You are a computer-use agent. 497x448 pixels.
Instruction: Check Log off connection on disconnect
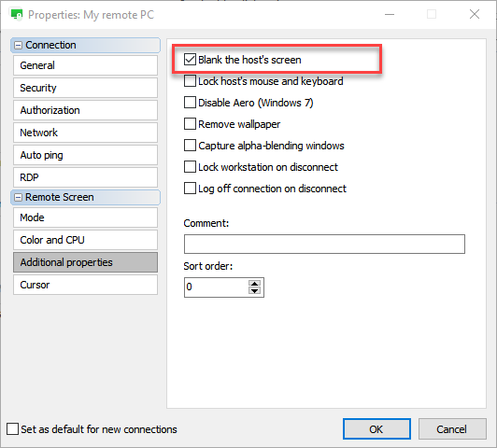[x=190, y=189]
